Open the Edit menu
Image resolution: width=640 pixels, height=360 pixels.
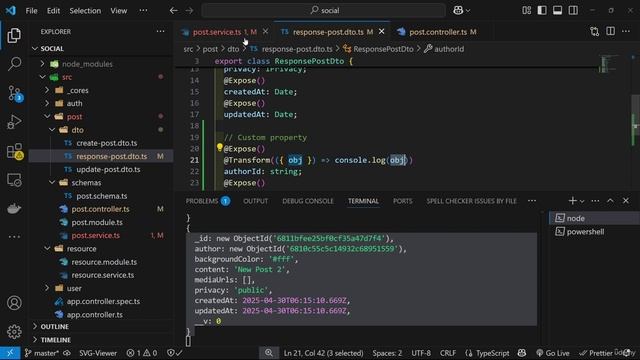pos(53,11)
